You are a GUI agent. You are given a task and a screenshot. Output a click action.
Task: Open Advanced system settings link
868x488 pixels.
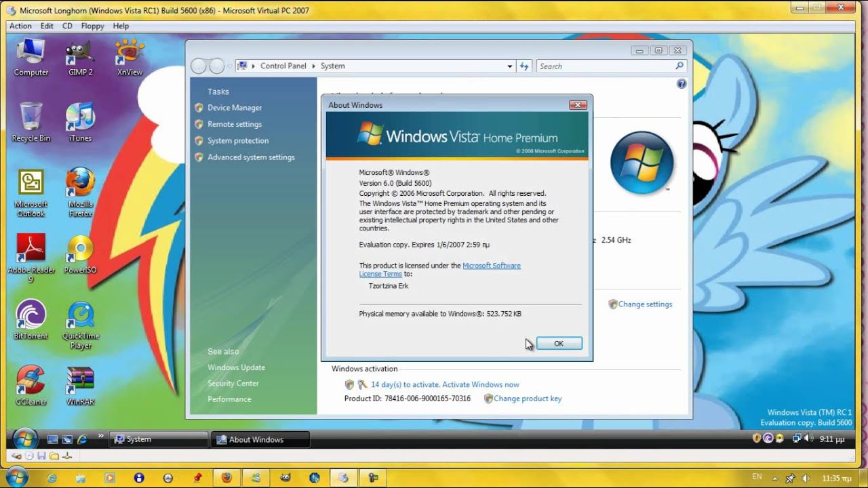point(251,157)
